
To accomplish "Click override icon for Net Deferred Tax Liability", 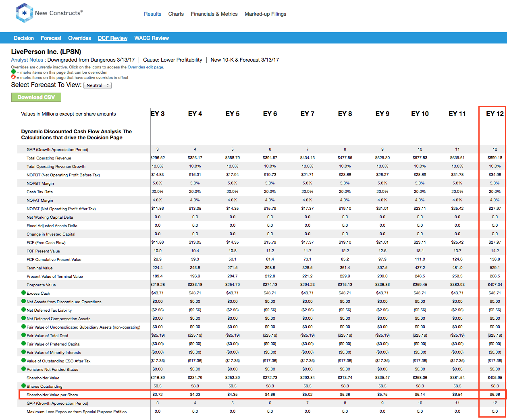I will pos(24,310).
